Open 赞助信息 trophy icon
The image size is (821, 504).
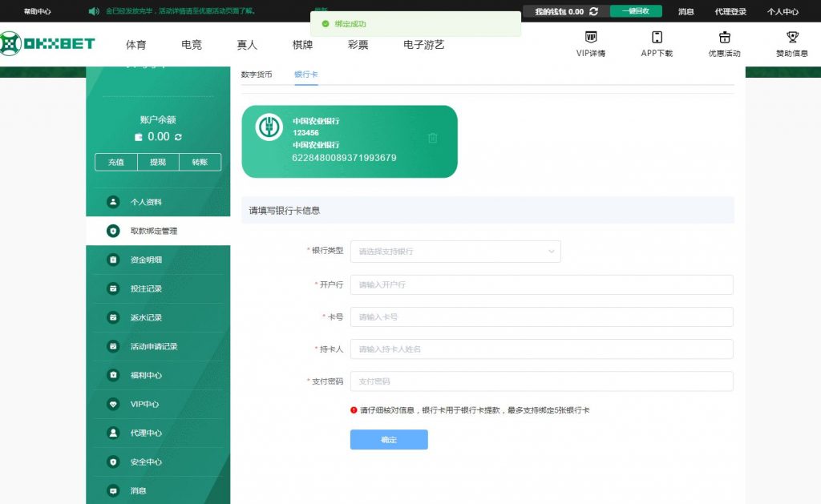(792, 38)
